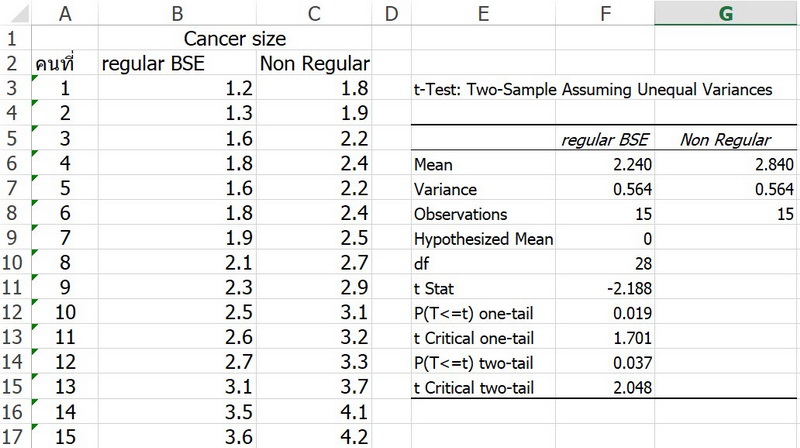Viewport: 800px width, 448px height.
Task: Select the df value 28 cell
Action: click(605, 263)
